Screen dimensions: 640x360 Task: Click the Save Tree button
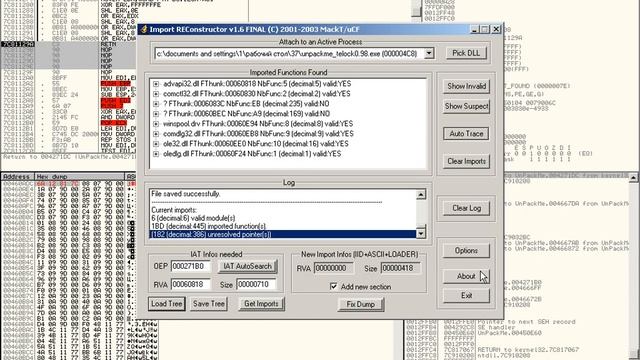click(209, 304)
